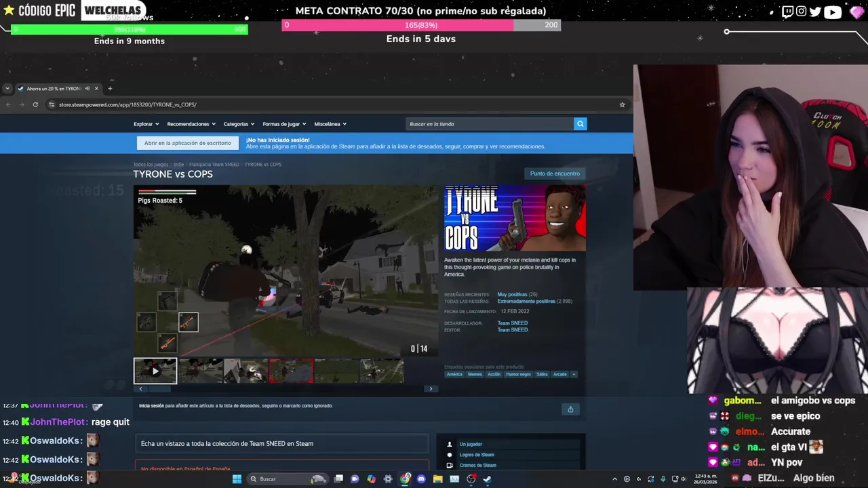Go back with the browser back arrow
This screenshot has width=868, height=488.
pyautogui.click(x=8, y=104)
